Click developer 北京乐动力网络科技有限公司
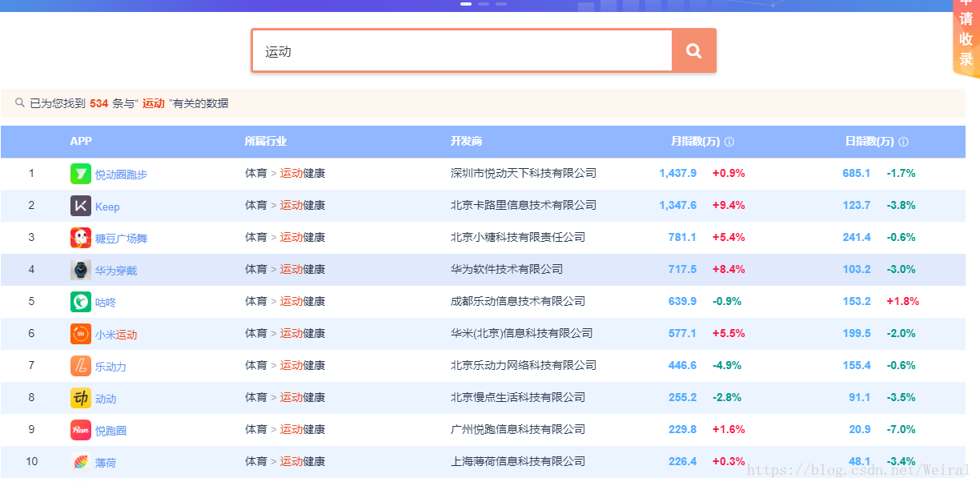Image resolution: width=980 pixels, height=486 pixels. tap(524, 365)
